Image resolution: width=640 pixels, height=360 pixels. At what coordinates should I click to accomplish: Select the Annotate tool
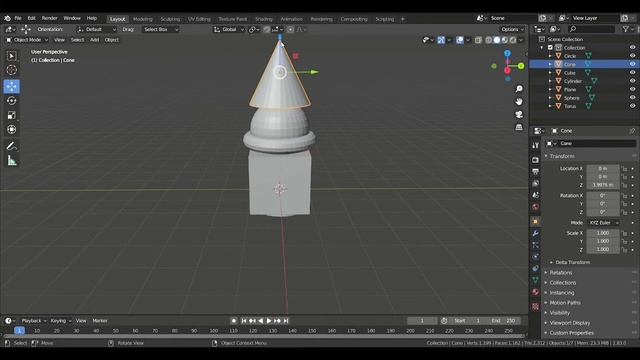(11, 146)
